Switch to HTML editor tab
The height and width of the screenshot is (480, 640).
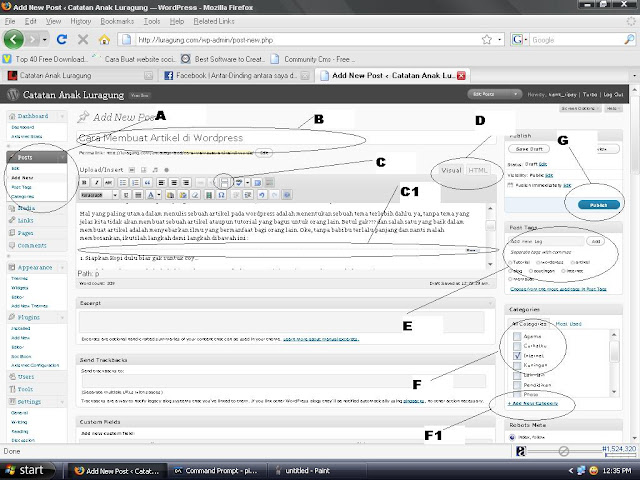pos(477,170)
